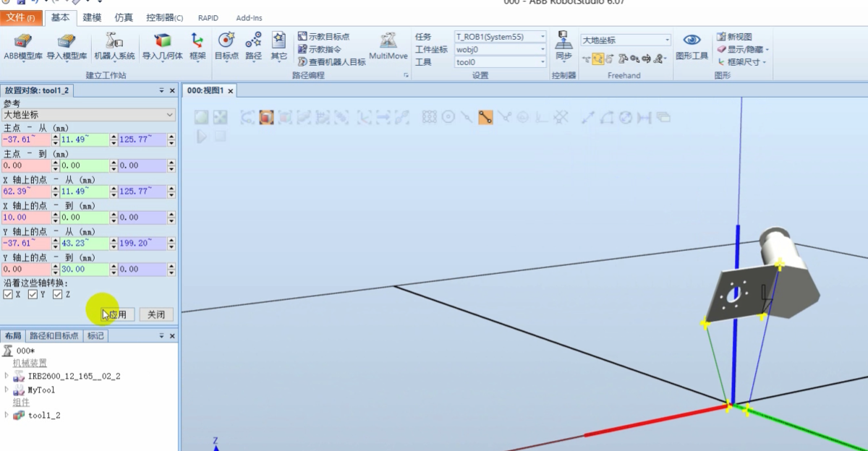
Task: Click the spinner next to 主点-从 125.77 field
Action: (x=171, y=140)
